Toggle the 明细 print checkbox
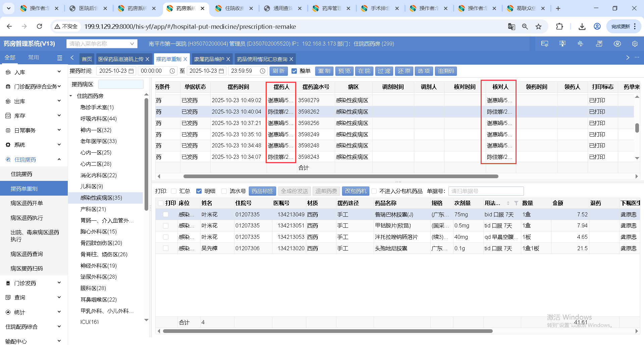 199,191
